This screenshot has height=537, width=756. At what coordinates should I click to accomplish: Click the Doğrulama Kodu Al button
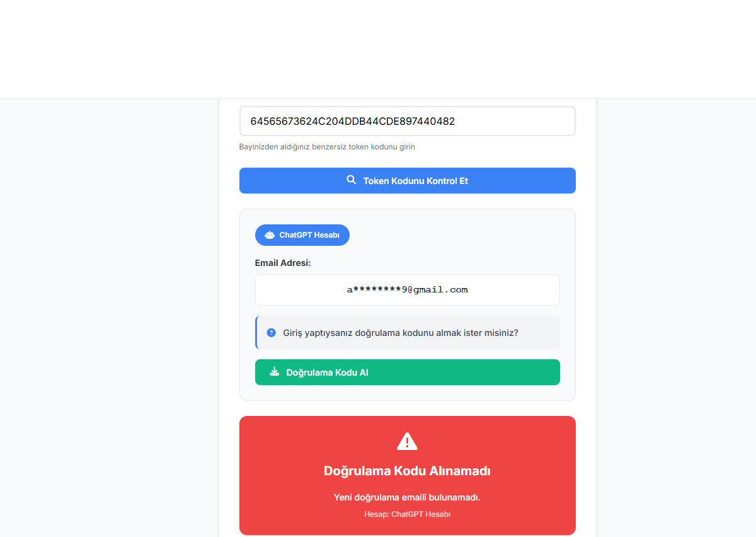pyautogui.click(x=408, y=372)
